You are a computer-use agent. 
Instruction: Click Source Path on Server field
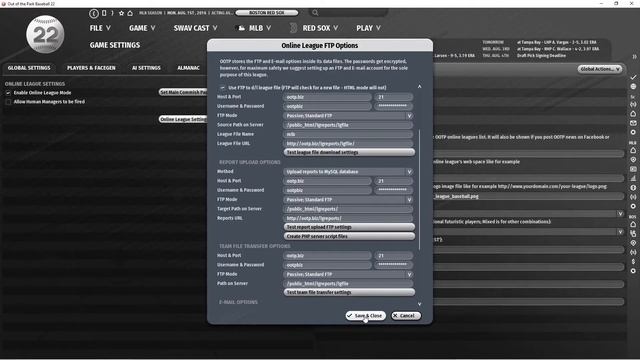pyautogui.click(x=348, y=125)
